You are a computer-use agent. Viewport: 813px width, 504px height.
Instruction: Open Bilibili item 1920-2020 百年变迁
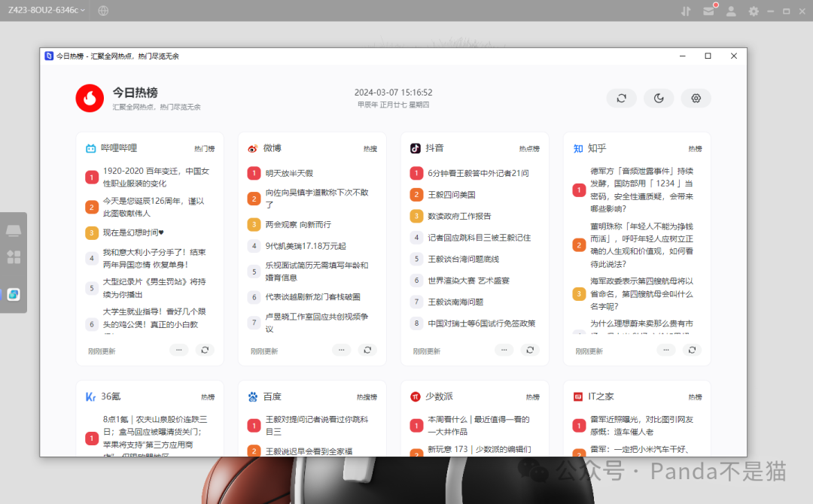[x=156, y=177]
